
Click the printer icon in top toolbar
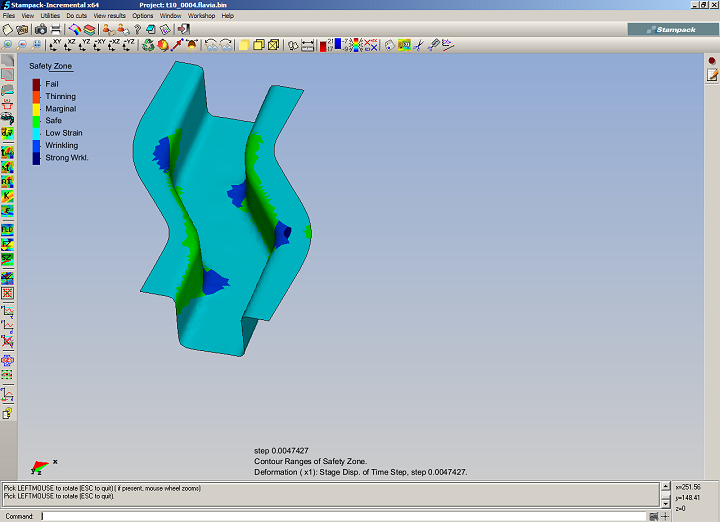56,30
